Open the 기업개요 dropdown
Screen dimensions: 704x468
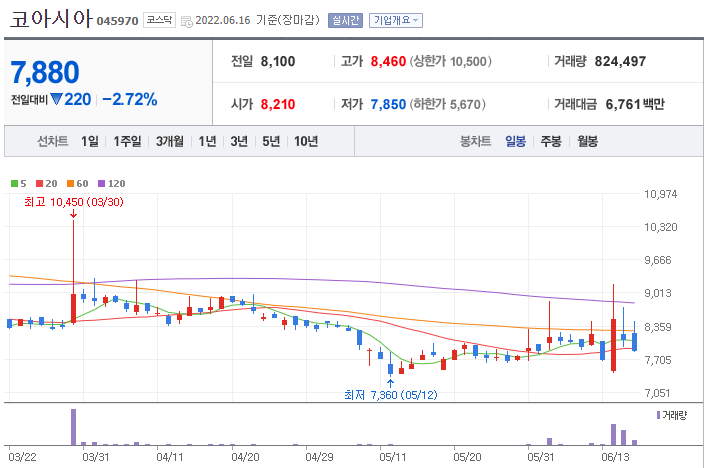click(396, 20)
